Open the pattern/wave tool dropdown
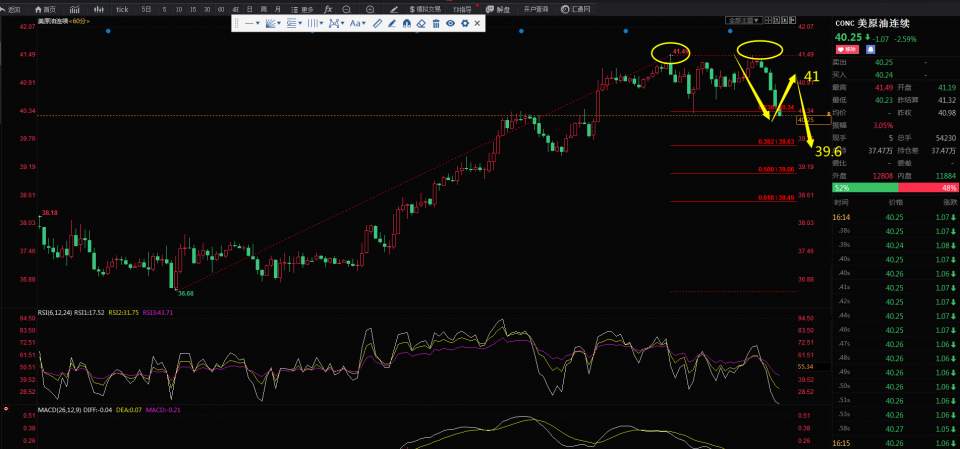 [336, 23]
